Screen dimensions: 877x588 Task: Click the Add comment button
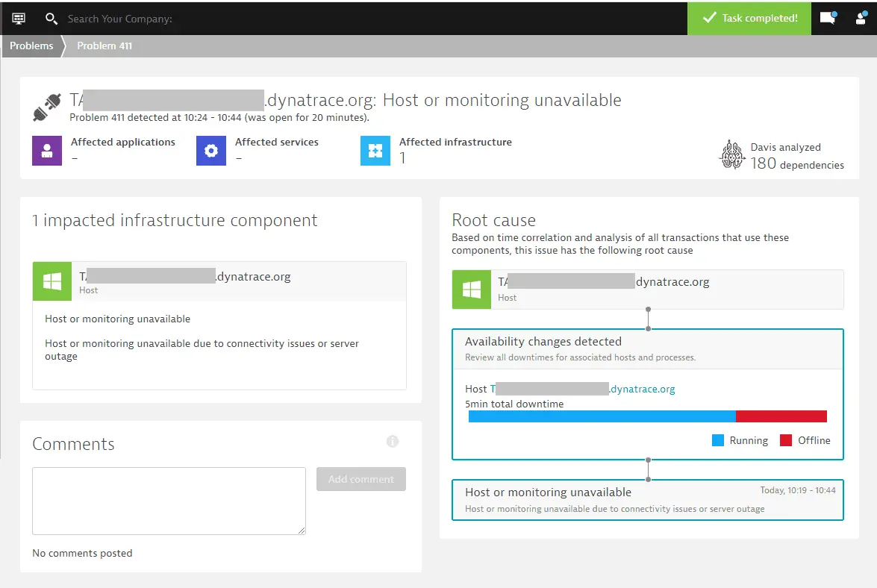click(x=361, y=479)
